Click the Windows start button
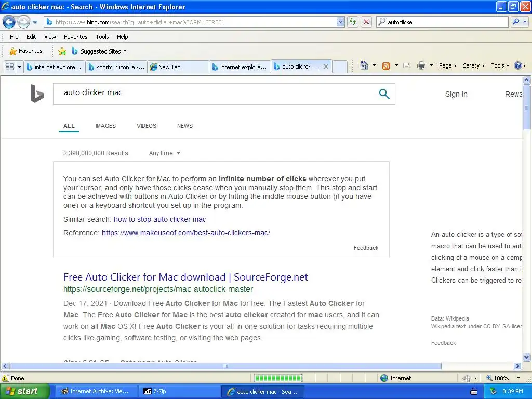The width and height of the screenshot is (532, 399). (x=24, y=391)
